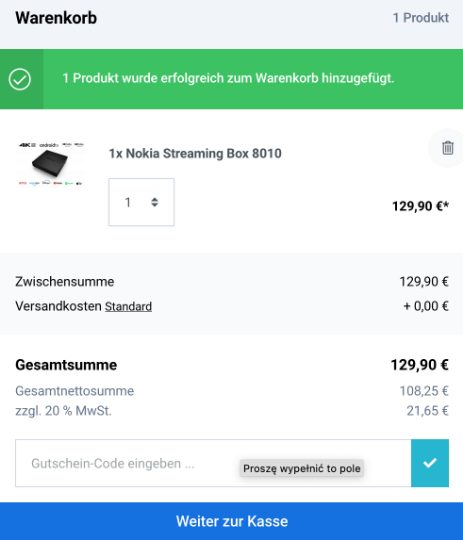Proceed with Weiter zur Kasse button
Viewport: 463px width, 540px height.
(232, 521)
